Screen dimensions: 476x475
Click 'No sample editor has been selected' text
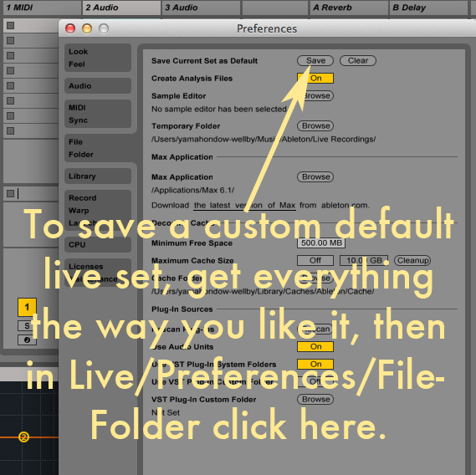click(219, 109)
